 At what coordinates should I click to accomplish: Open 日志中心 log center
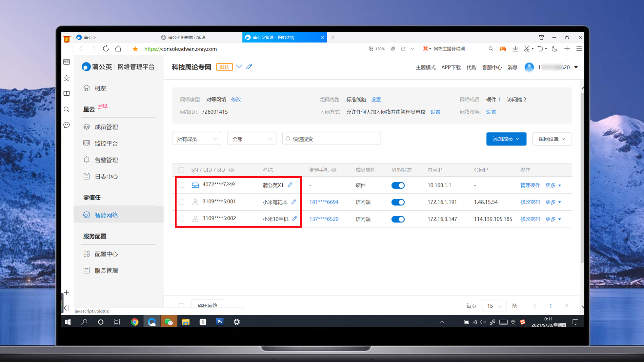coord(106,176)
